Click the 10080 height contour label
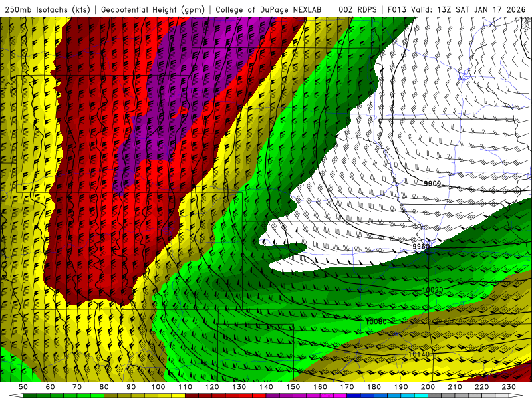Screen dimensions: 532x399 [x=376, y=321]
